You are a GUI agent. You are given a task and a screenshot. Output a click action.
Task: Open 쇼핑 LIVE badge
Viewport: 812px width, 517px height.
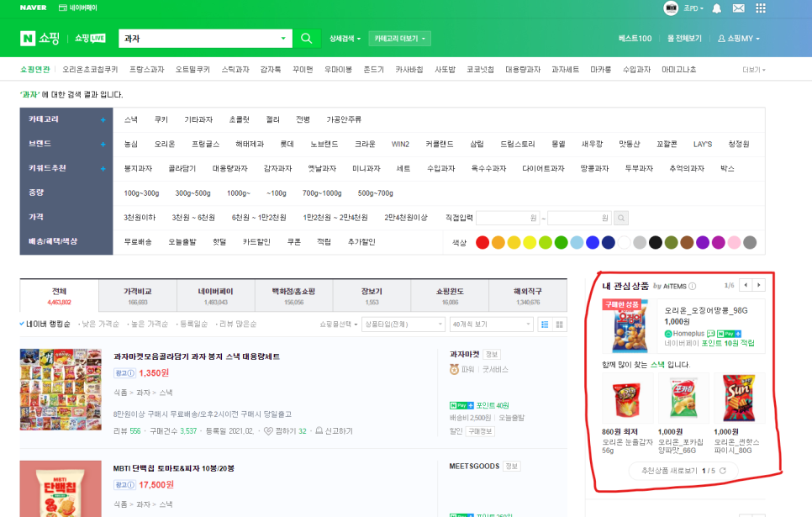click(90, 39)
